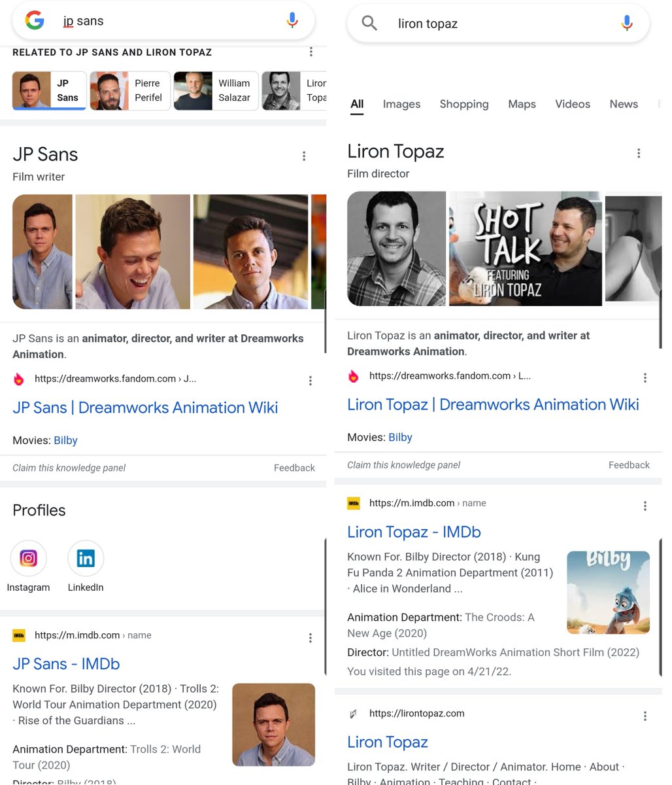This screenshot has width=672, height=785.
Task: Open Liron Topaz - IMDb result
Action: (414, 532)
